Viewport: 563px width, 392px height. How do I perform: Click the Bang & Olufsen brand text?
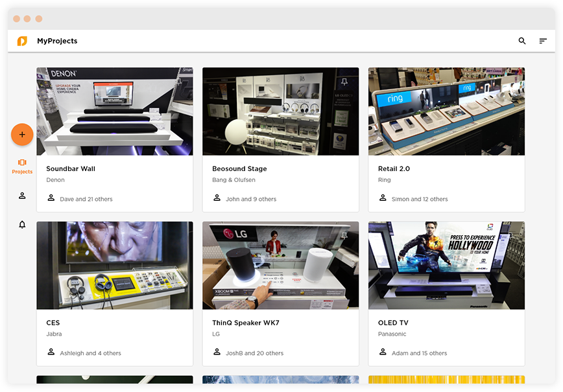point(234,179)
